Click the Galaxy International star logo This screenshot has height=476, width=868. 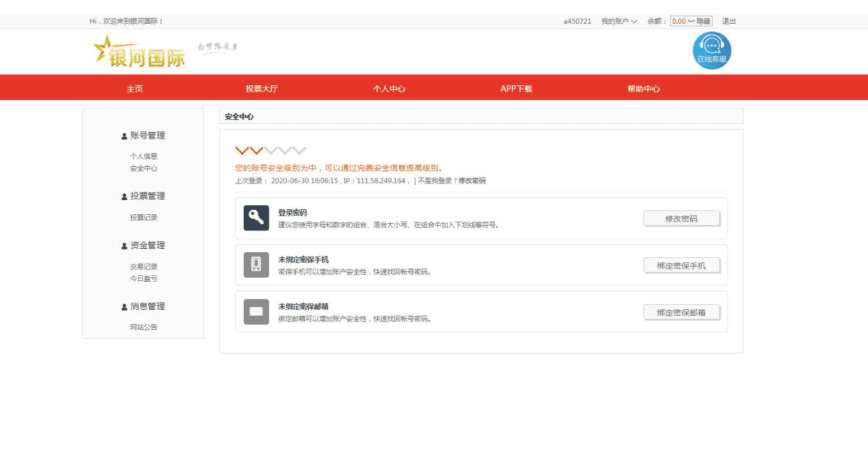pos(139,51)
